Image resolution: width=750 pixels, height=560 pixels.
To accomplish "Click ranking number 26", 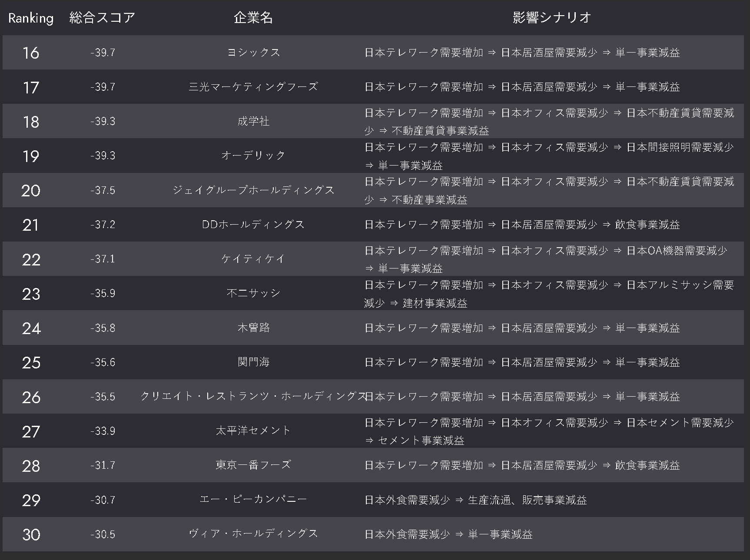I will coord(31,397).
